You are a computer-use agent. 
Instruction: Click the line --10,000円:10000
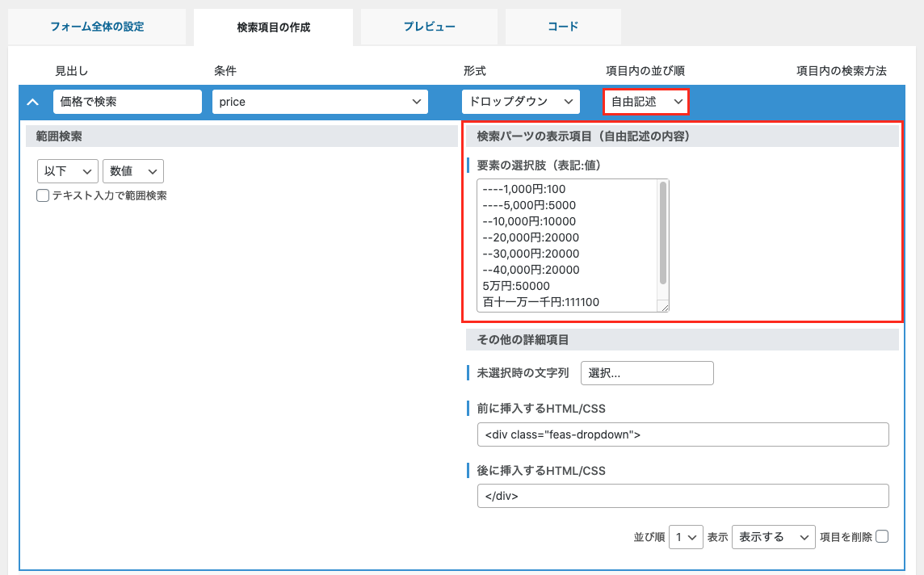(529, 221)
